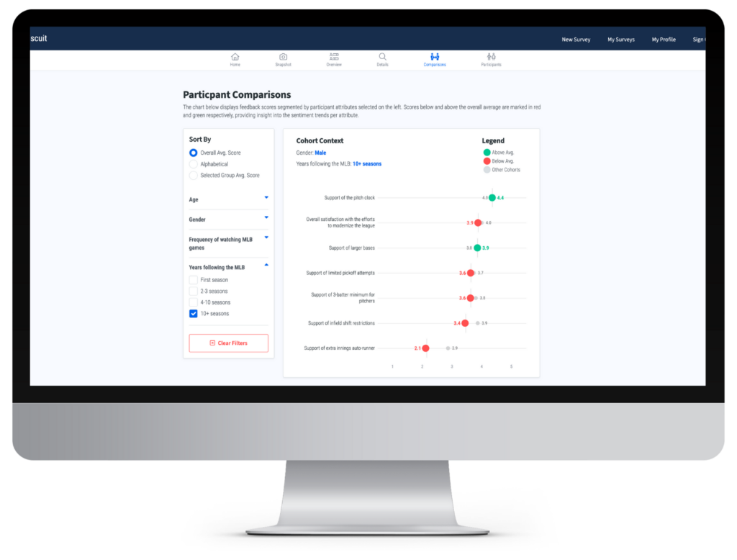Go to My Surveys in top menu
Viewport: 737px width, 560px height.
tap(620, 40)
